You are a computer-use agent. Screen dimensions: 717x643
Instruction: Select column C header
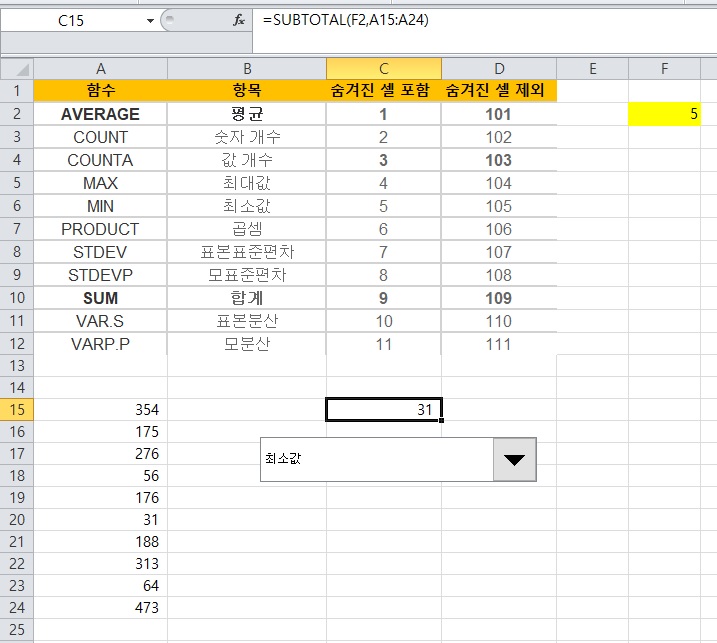(x=384, y=68)
